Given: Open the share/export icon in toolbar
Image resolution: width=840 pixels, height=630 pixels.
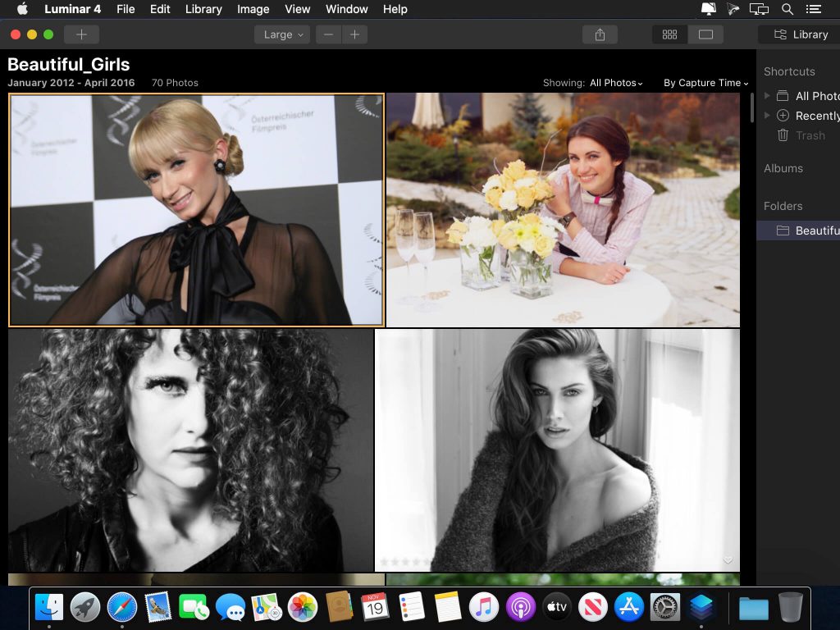Looking at the screenshot, I should point(600,34).
